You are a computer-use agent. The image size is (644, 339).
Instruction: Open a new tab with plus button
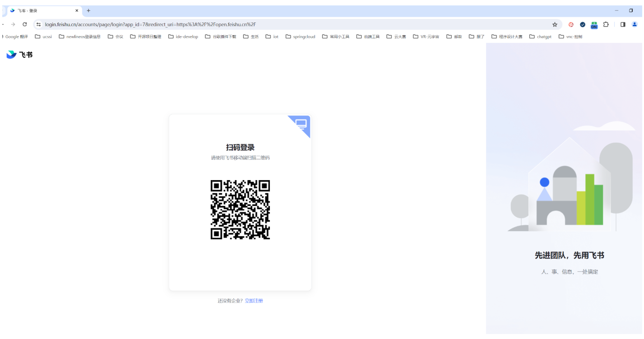coord(88,10)
